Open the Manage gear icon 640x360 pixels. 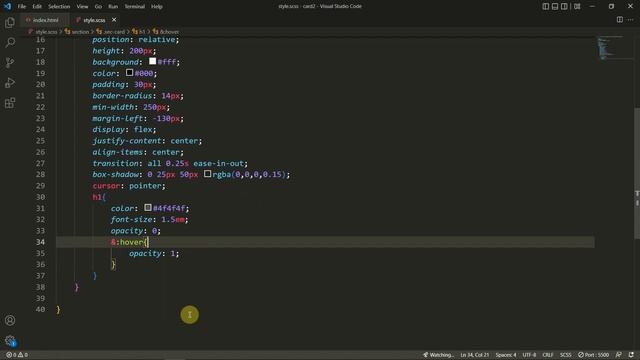click(10, 340)
